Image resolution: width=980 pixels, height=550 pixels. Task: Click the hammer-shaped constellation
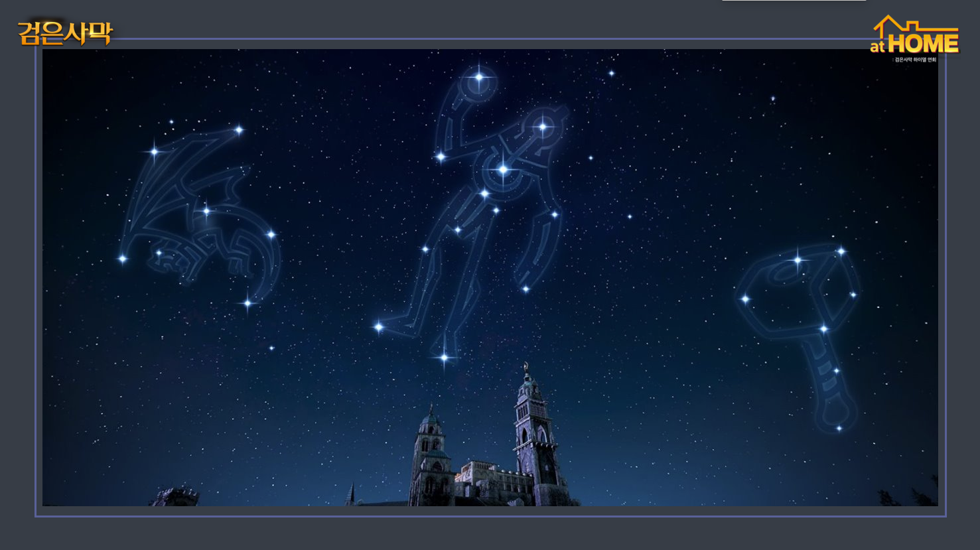(801, 338)
